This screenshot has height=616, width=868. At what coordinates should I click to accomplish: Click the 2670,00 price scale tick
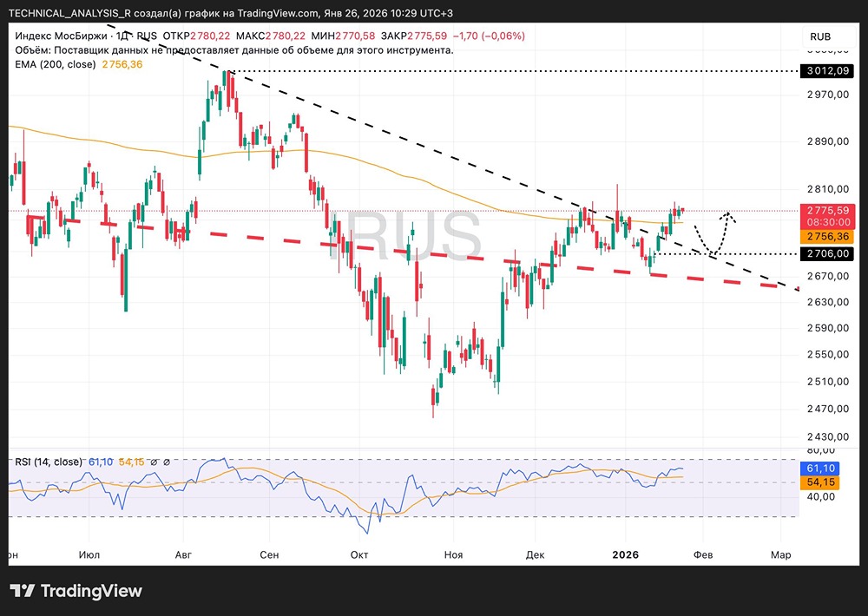[x=828, y=276]
